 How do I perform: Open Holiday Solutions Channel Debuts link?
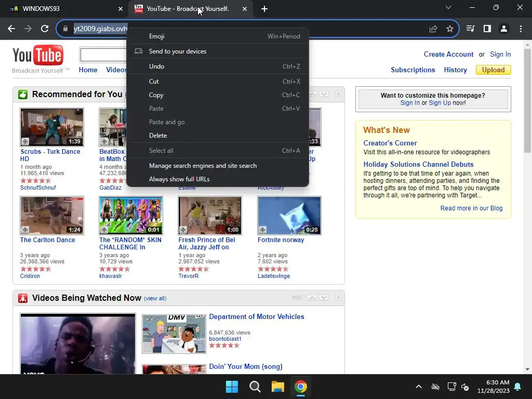pos(418,165)
